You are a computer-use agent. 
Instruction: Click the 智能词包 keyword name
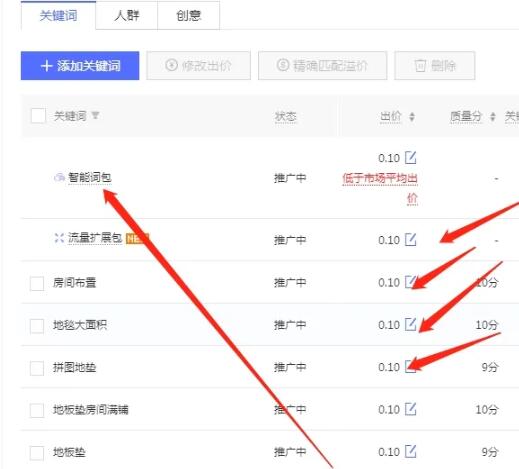pyautogui.click(x=90, y=177)
